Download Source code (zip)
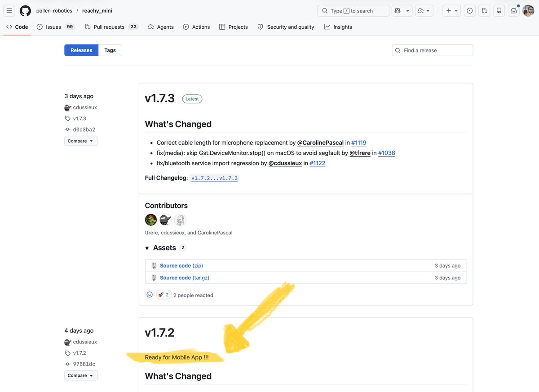The image size is (539, 392). click(x=181, y=266)
